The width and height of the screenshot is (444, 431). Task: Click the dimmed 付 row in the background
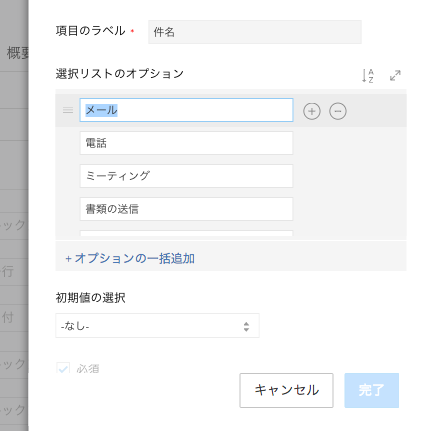point(7,317)
